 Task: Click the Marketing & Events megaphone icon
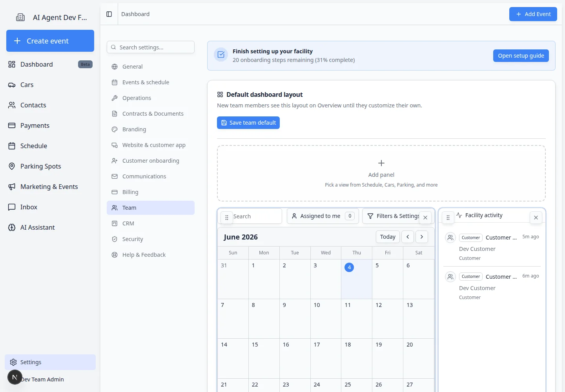[12, 187]
